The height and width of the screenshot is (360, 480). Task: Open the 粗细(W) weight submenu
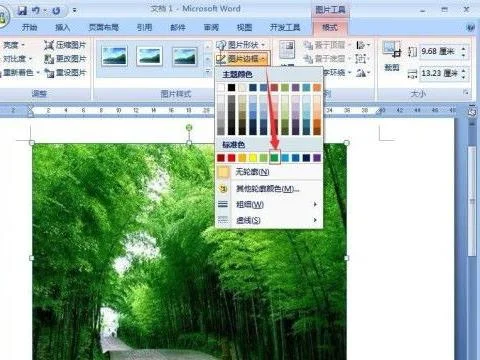[269, 204]
